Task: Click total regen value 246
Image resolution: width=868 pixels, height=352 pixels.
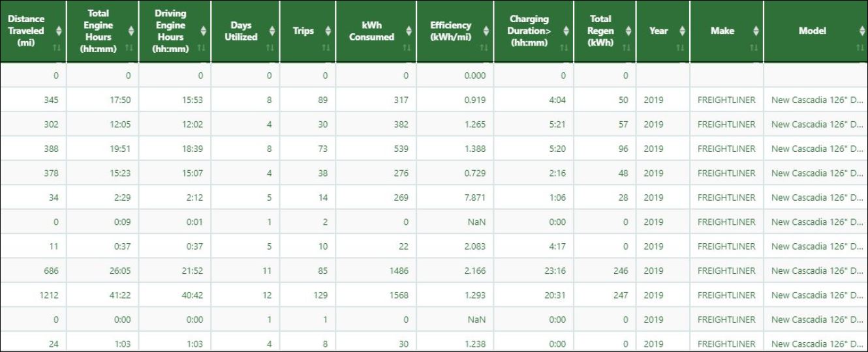Action: [x=621, y=271]
